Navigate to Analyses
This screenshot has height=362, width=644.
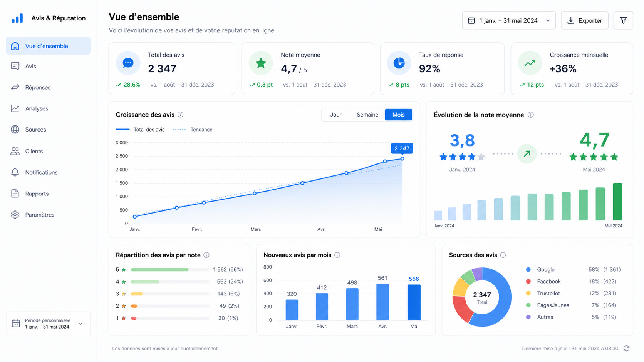48,108
